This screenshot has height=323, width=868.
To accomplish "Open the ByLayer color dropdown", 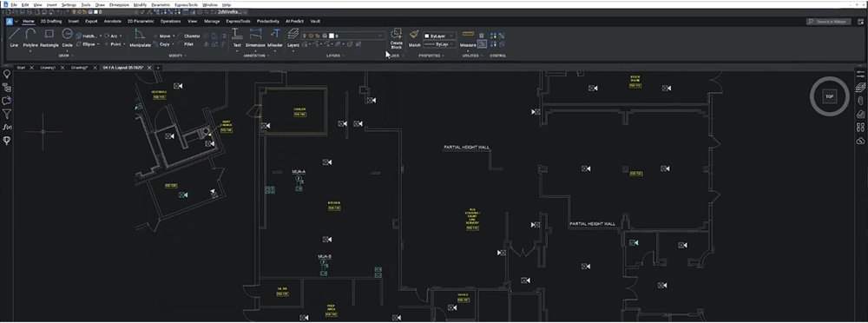I will [x=451, y=36].
